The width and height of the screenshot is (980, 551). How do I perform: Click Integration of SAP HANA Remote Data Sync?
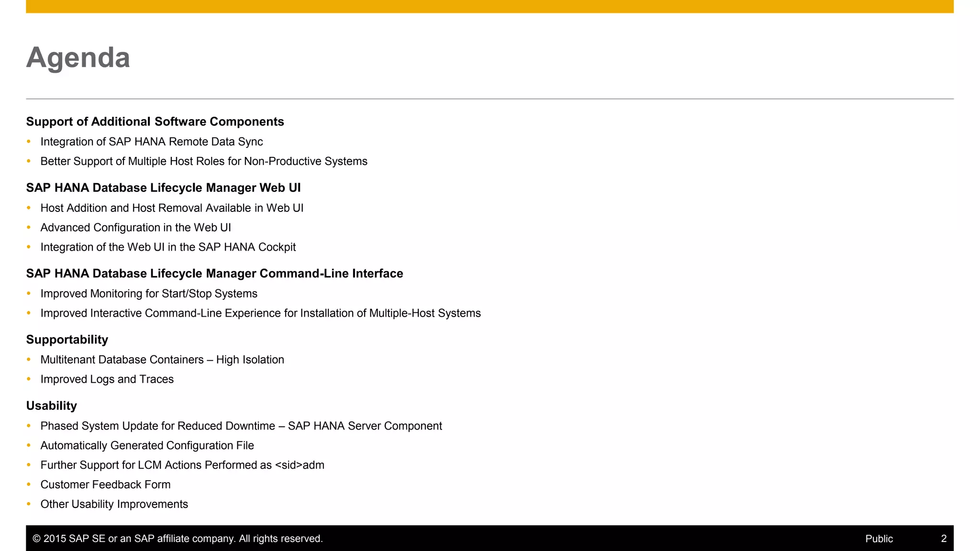pyautogui.click(x=152, y=142)
